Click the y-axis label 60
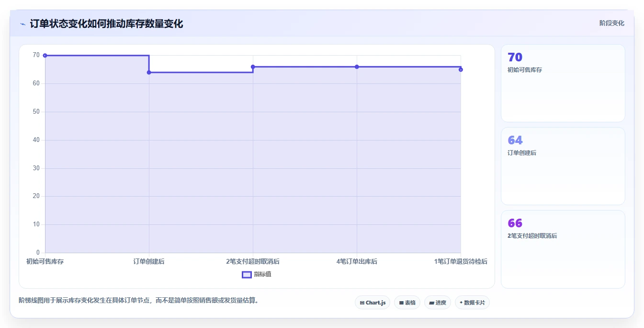 [36, 83]
